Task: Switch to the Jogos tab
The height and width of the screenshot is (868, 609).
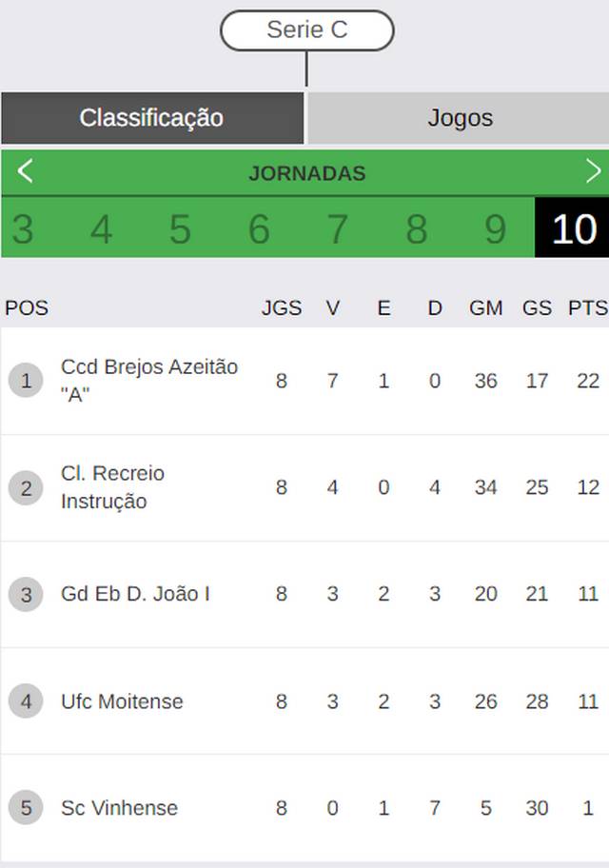Action: point(459,118)
